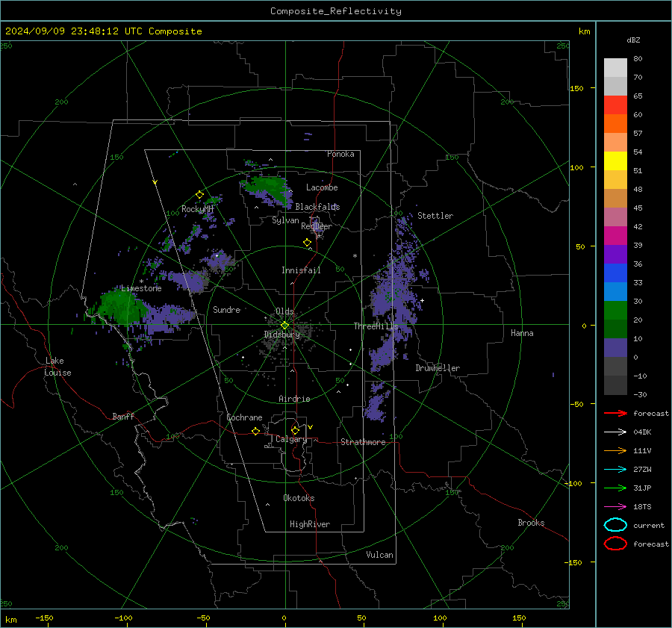The width and height of the screenshot is (672, 628).
Task: Pick the bright yellow 54 dBZ swatch
Action: (x=615, y=161)
